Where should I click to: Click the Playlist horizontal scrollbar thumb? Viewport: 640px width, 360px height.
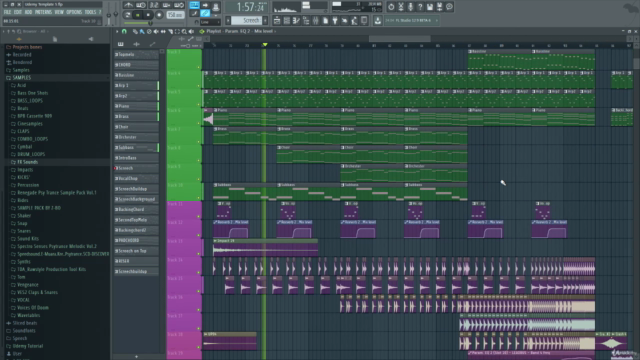[x=400, y=39]
